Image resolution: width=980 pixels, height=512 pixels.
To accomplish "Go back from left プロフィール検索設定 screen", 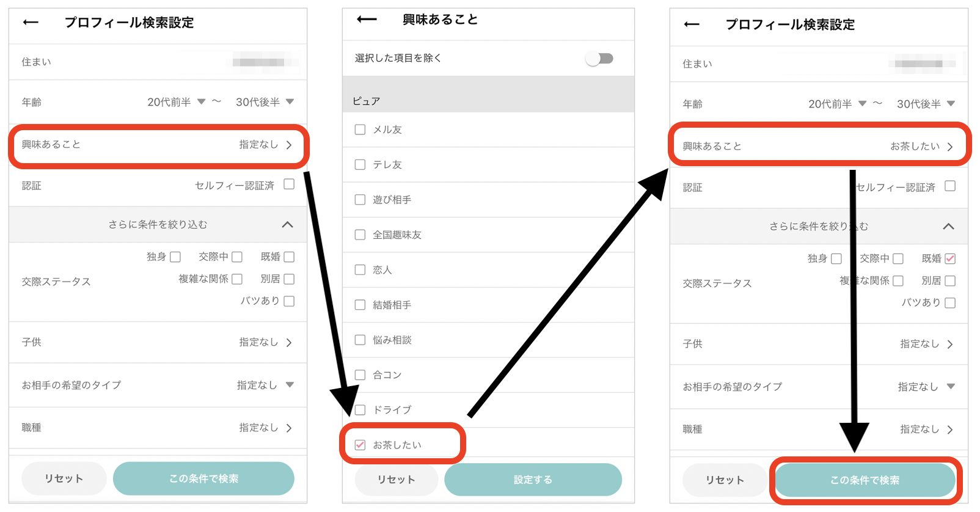I will (31, 23).
